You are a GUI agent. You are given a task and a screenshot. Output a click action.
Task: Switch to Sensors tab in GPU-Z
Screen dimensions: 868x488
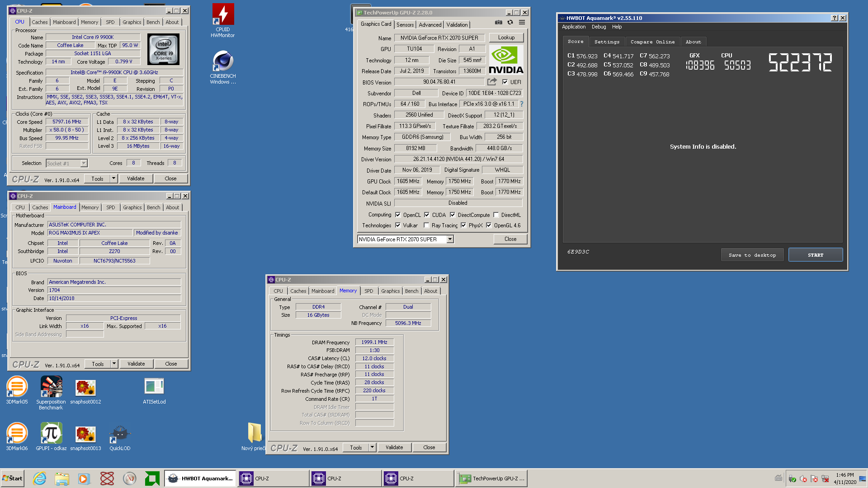pyautogui.click(x=405, y=25)
